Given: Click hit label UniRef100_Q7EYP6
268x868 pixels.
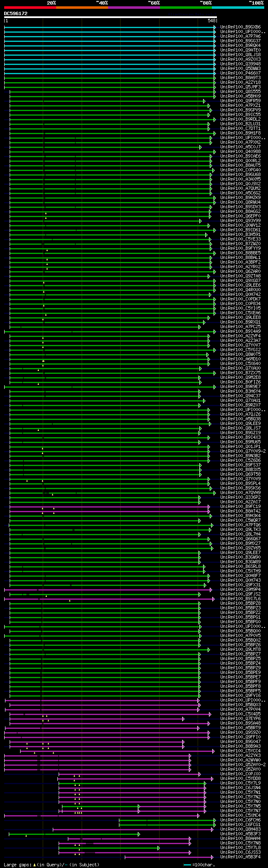Looking at the screenshot, I should [x=240, y=719].
